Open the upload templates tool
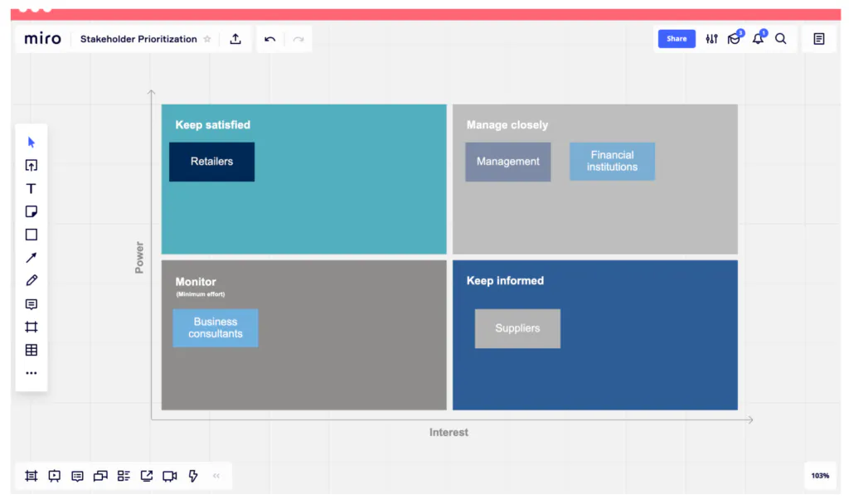The image size is (849, 504). [x=32, y=166]
